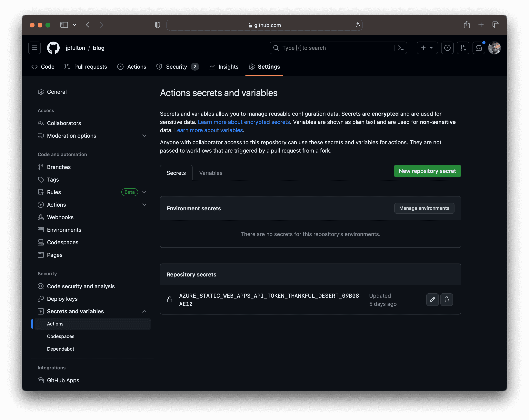Open Learn more about variables link
Image resolution: width=529 pixels, height=420 pixels.
209,130
